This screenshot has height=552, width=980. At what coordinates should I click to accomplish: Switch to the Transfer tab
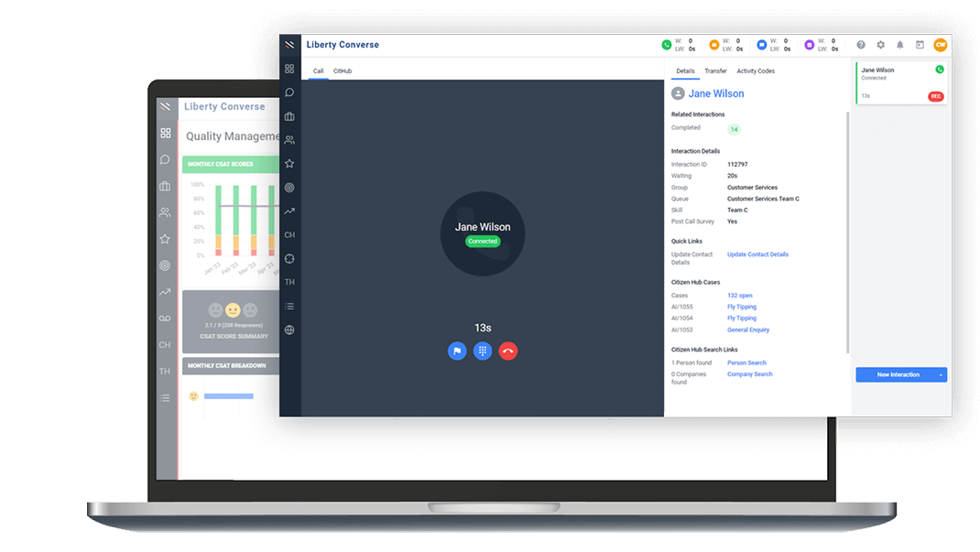coord(716,70)
